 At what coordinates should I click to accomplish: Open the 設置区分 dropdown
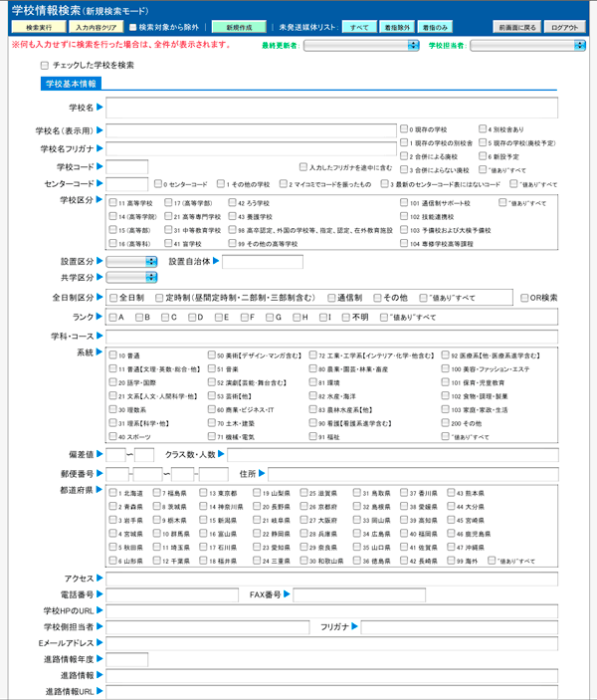pos(131,262)
